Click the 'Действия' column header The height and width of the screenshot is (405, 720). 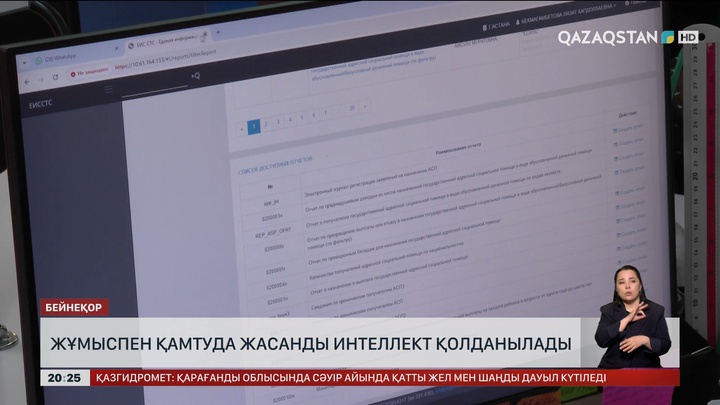coord(627,114)
